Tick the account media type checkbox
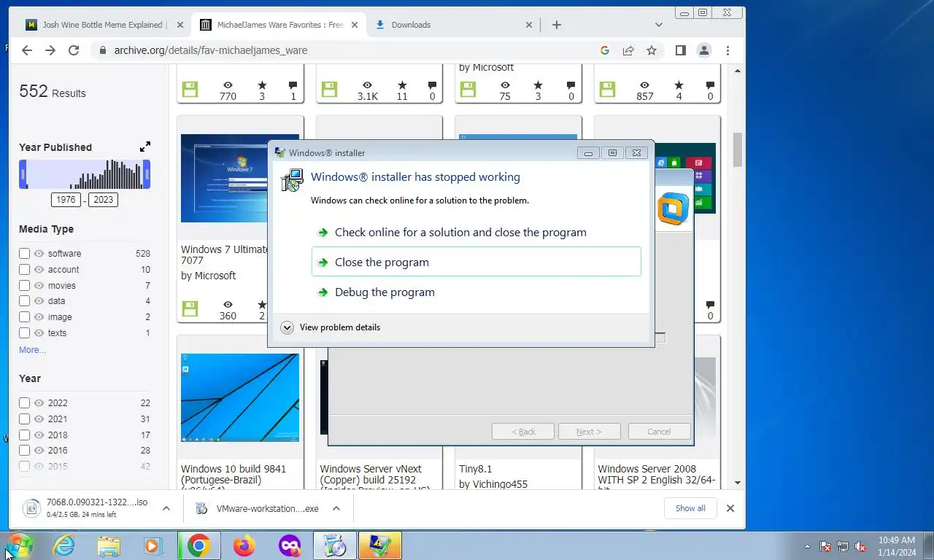The height and width of the screenshot is (560, 934). [x=24, y=270]
